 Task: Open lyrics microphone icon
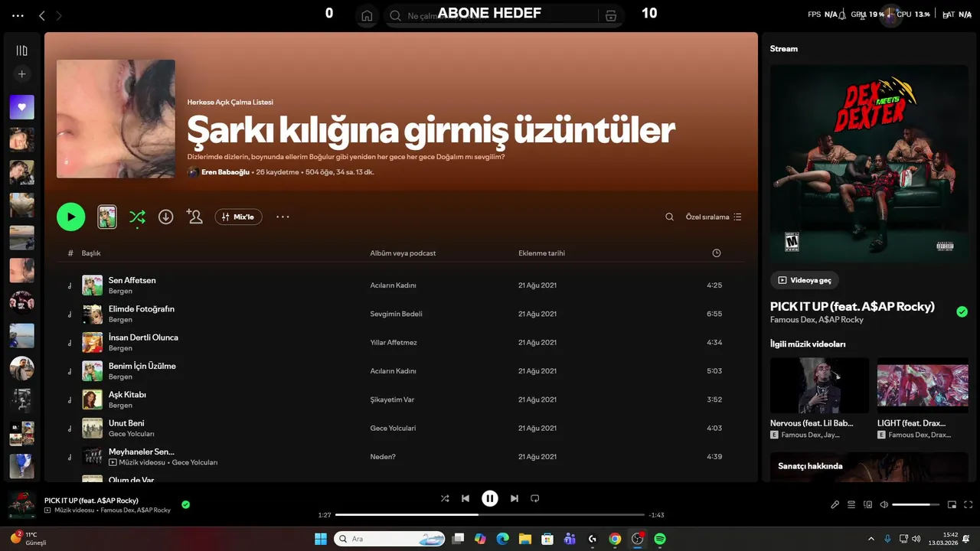click(835, 504)
